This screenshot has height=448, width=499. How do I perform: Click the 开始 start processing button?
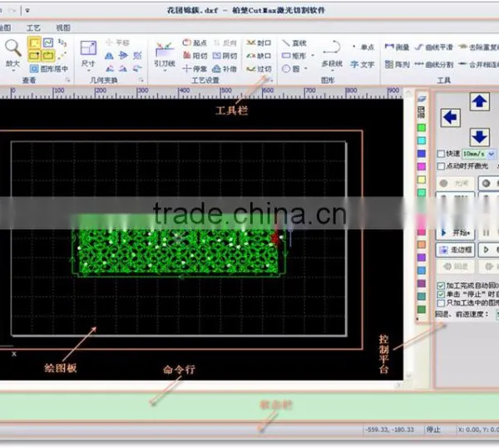(x=455, y=233)
